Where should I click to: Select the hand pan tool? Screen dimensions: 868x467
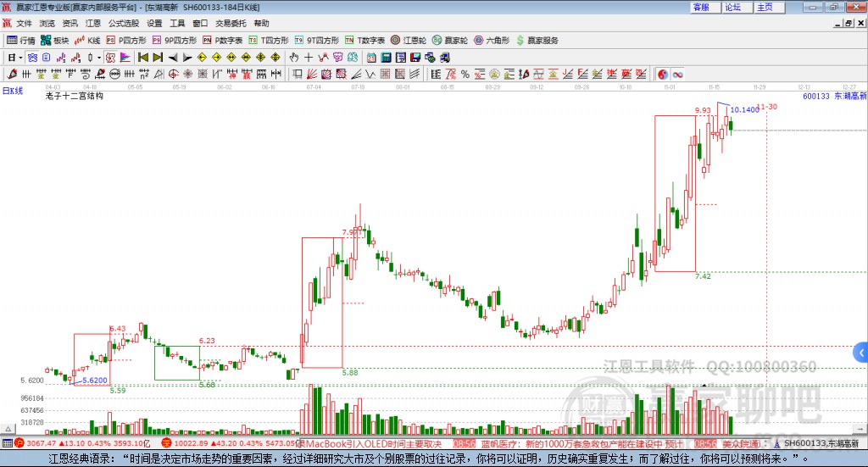(294, 58)
